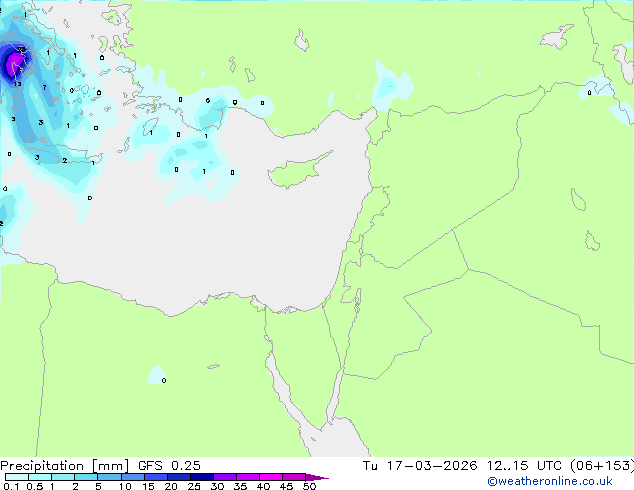
Task: Click the over-50 mm arrow end of legend
Action: pyautogui.click(x=317, y=477)
